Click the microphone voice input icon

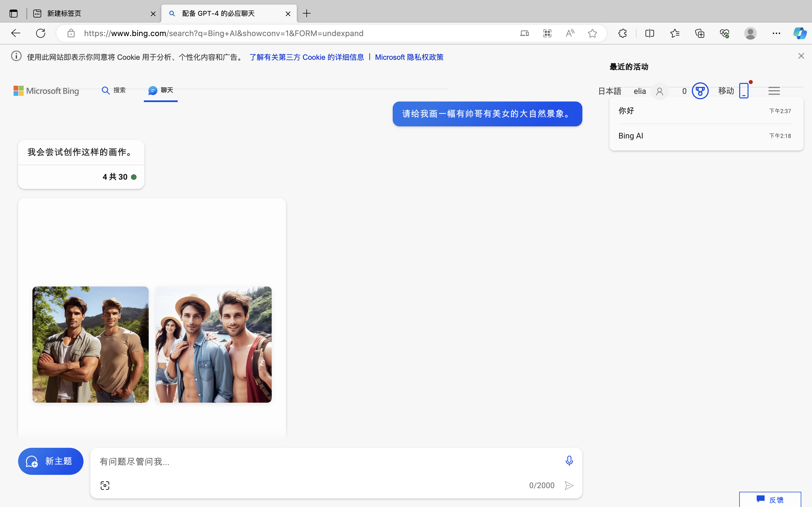tap(569, 461)
